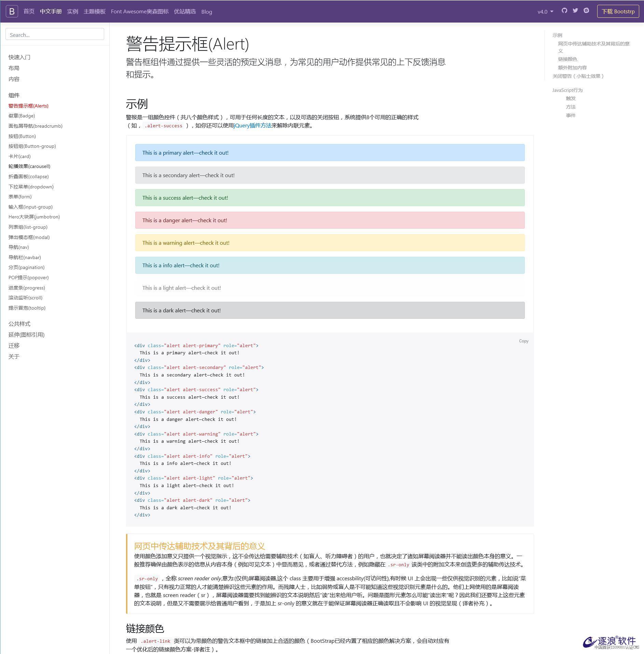644x654 pixels.
Task: Open the GitHub icon link
Action: coord(564,11)
